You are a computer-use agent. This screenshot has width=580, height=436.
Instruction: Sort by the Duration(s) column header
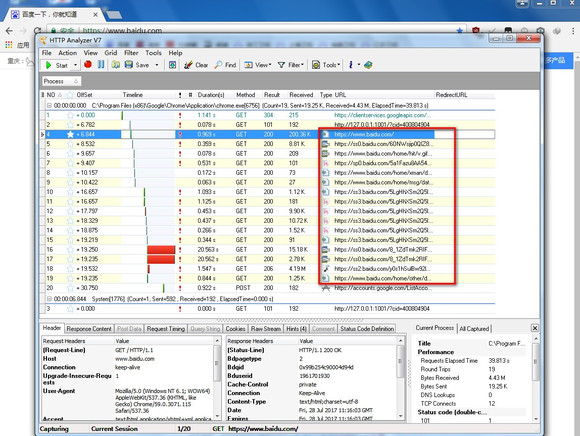(x=211, y=95)
